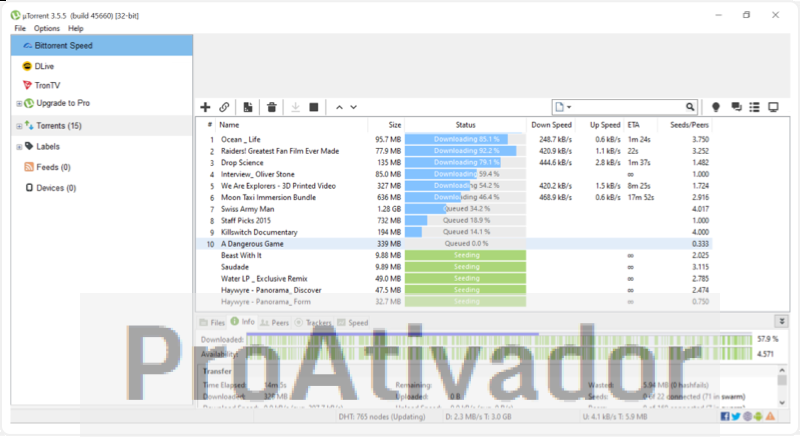Open TronTV in the sidebar
Viewport: 800px width, 437px height.
[47, 85]
